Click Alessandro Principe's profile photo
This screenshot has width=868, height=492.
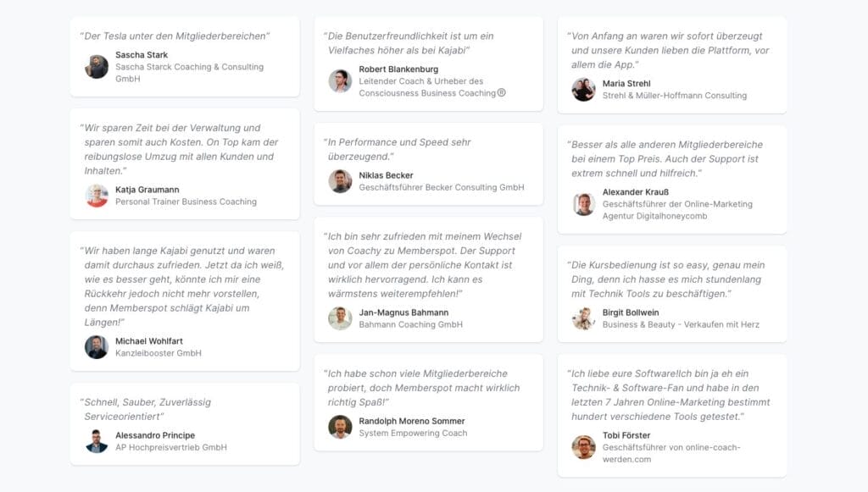[97, 441]
